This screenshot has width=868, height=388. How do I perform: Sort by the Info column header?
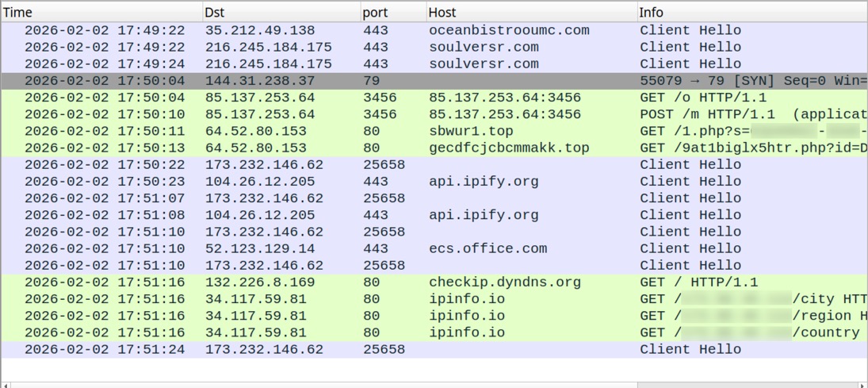pyautogui.click(x=745, y=12)
